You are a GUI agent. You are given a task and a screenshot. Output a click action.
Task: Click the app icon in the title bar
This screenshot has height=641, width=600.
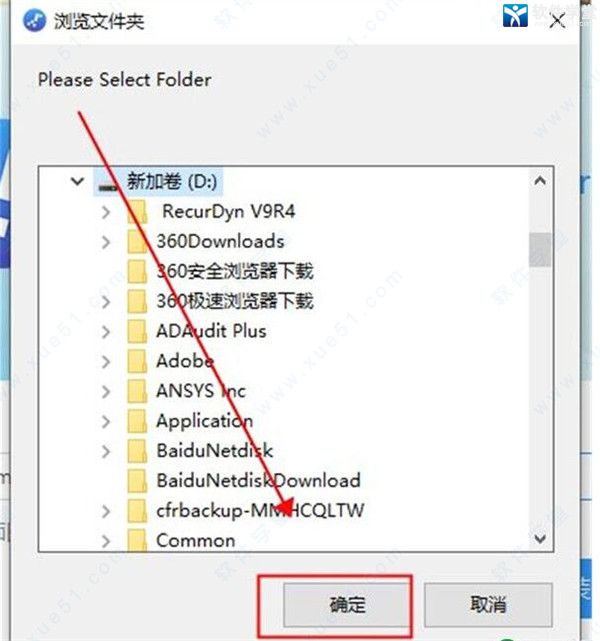pyautogui.click(x=34, y=21)
